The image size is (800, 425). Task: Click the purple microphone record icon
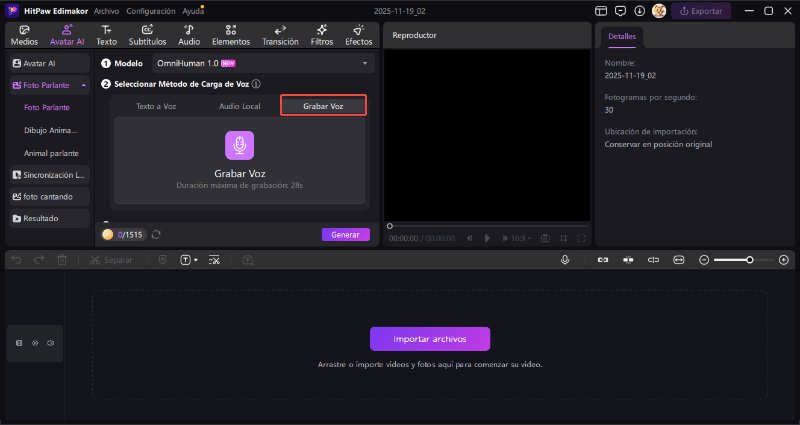pos(239,146)
